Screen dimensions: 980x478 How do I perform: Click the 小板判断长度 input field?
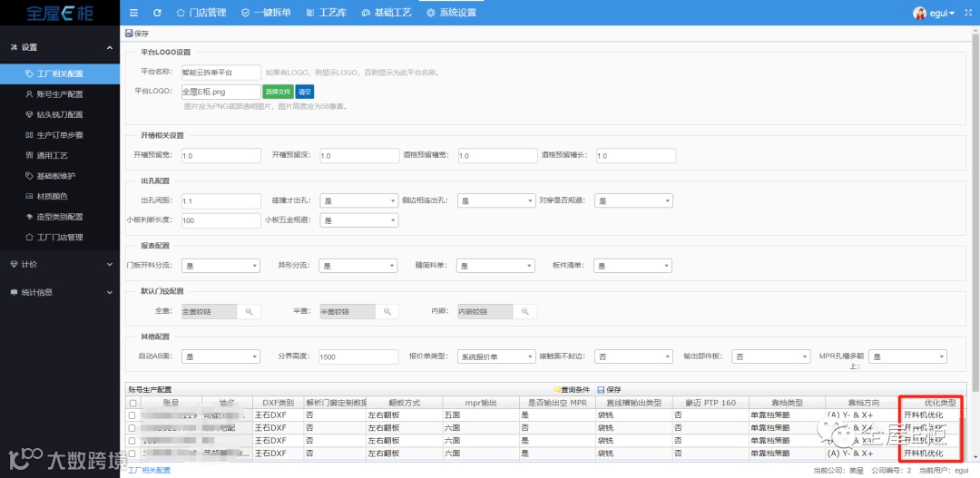[x=220, y=220]
